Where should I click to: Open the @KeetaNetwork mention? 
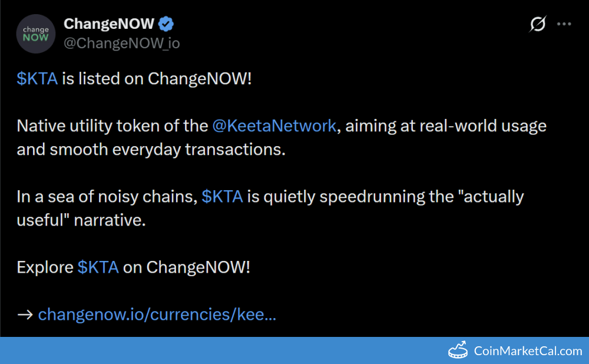(x=274, y=126)
